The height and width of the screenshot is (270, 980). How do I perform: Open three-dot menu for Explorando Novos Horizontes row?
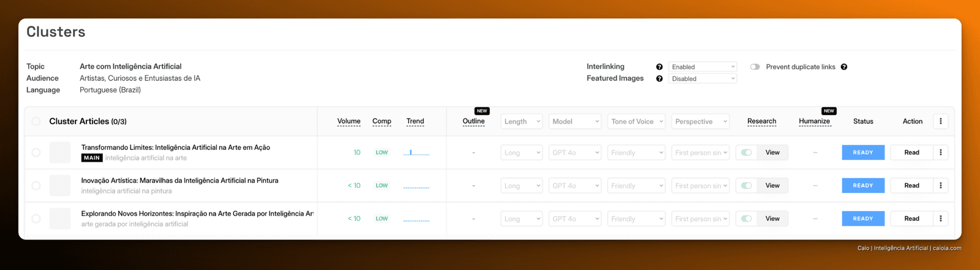pos(941,219)
